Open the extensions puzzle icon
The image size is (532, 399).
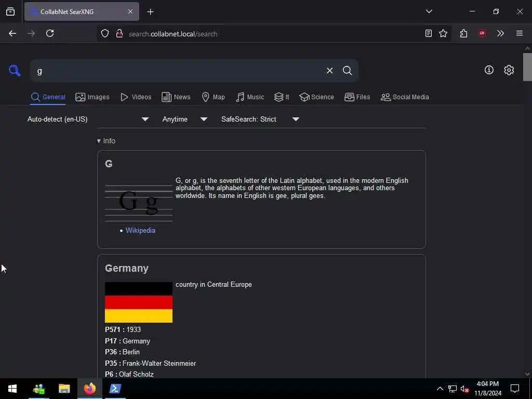coord(463,33)
